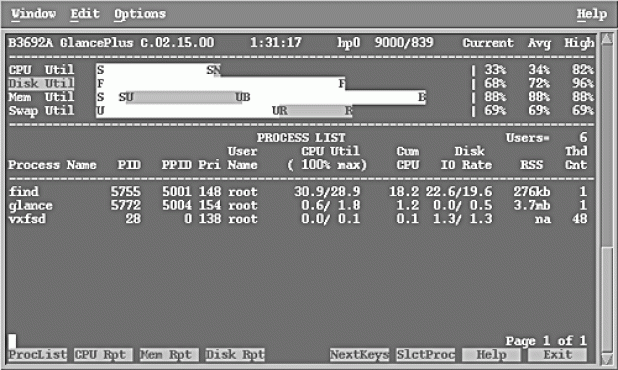Open the Edit menu
This screenshot has width=618, height=370.
pyautogui.click(x=85, y=14)
